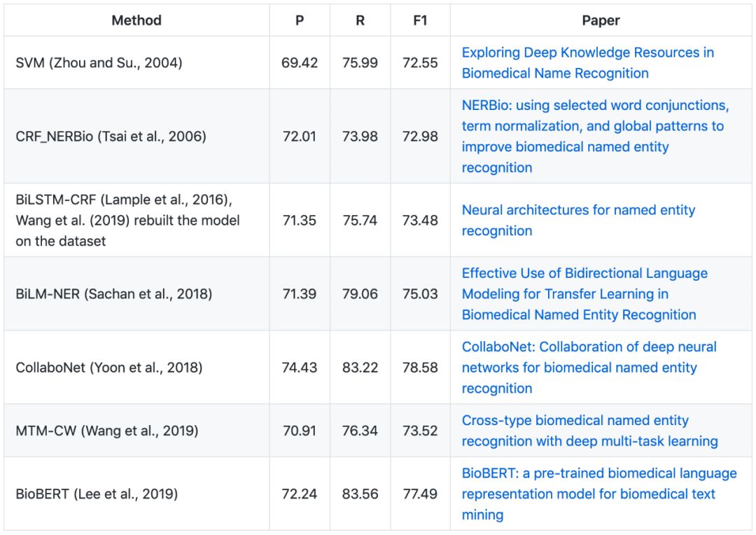Click the F1 column header
The image size is (756, 535).
(x=420, y=21)
